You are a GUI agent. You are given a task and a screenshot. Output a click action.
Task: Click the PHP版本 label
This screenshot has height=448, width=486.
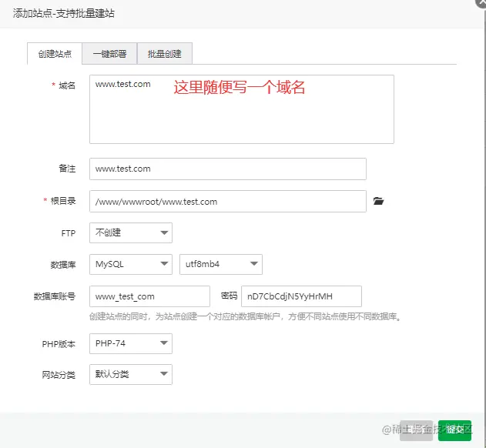pyautogui.click(x=59, y=344)
